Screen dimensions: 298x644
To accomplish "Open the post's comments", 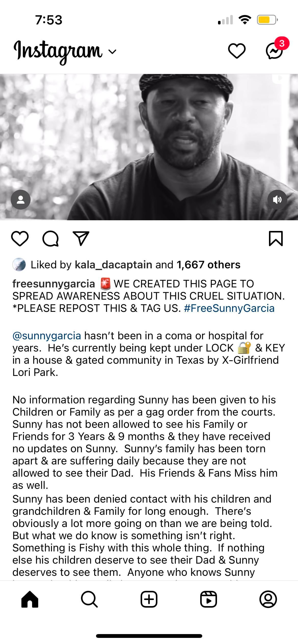I will [x=50, y=239].
